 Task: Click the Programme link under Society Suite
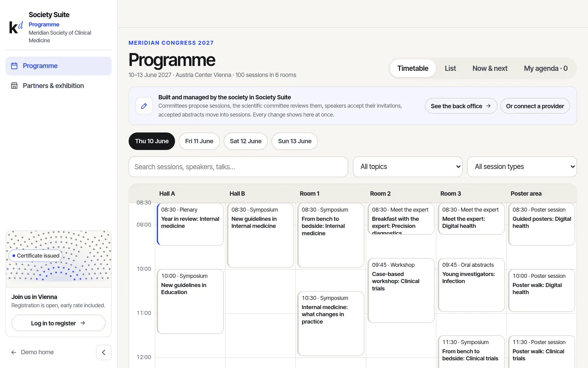[x=44, y=24]
